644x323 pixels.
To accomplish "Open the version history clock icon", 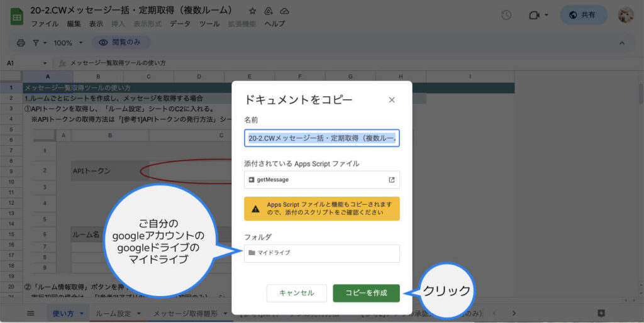I will pos(506,15).
